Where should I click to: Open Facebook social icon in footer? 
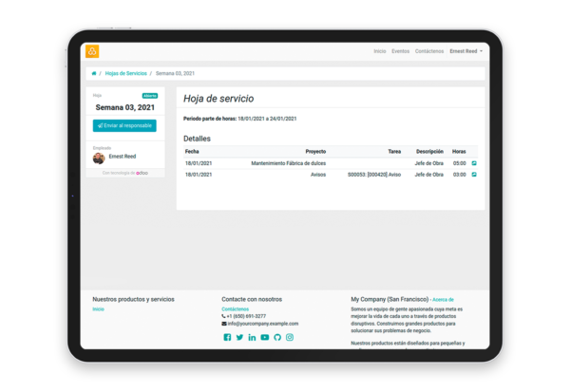[227, 337]
